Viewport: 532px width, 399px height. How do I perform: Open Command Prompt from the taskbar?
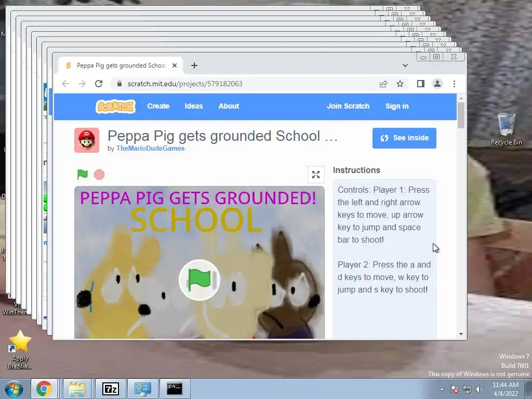(175, 389)
